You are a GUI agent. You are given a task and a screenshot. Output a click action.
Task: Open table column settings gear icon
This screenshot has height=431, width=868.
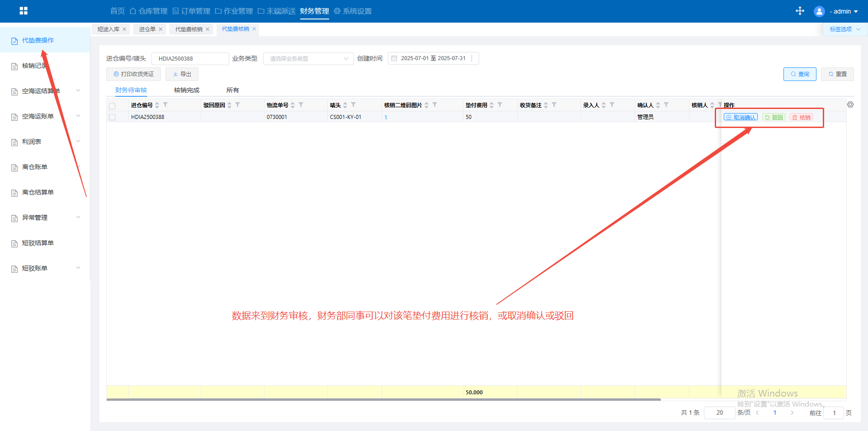[850, 104]
